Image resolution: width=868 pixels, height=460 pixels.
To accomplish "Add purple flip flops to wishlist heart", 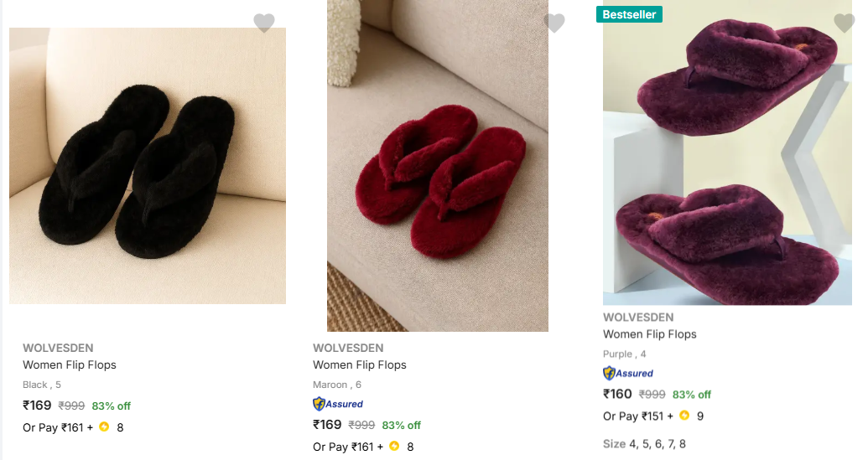I will (845, 23).
